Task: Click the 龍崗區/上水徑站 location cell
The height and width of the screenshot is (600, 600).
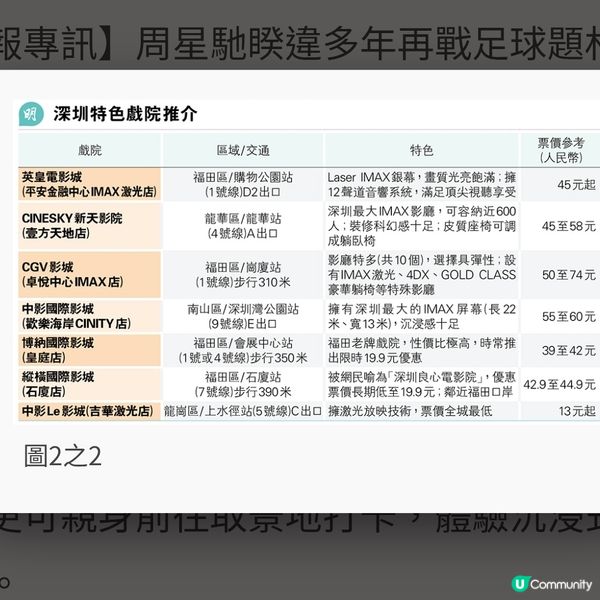Action: tap(243, 411)
